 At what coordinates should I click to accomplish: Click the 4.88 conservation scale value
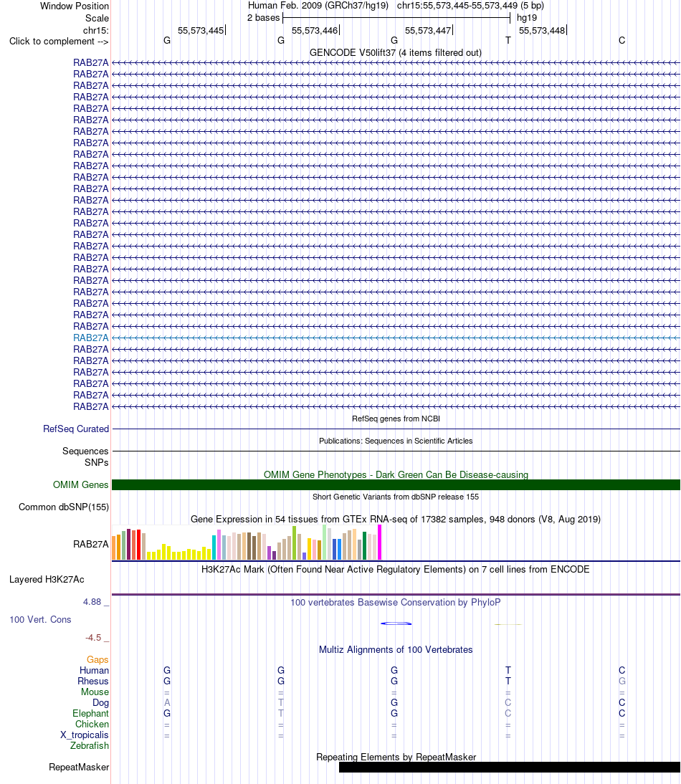coord(92,602)
